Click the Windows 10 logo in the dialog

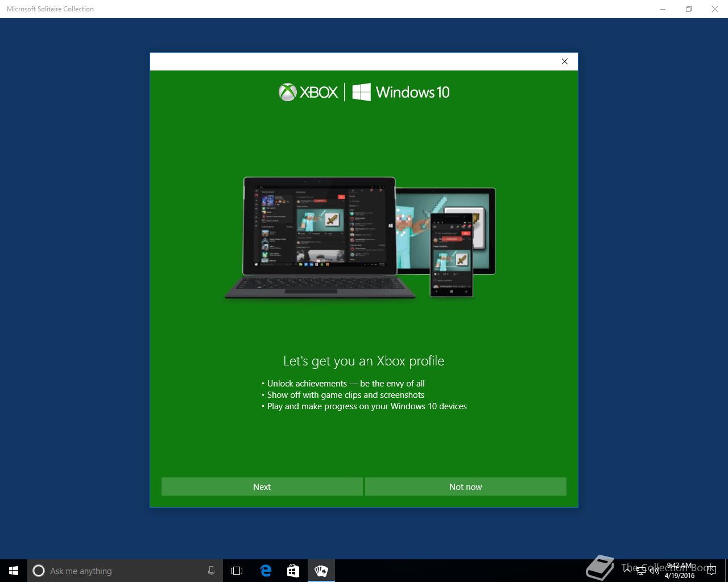coord(401,92)
